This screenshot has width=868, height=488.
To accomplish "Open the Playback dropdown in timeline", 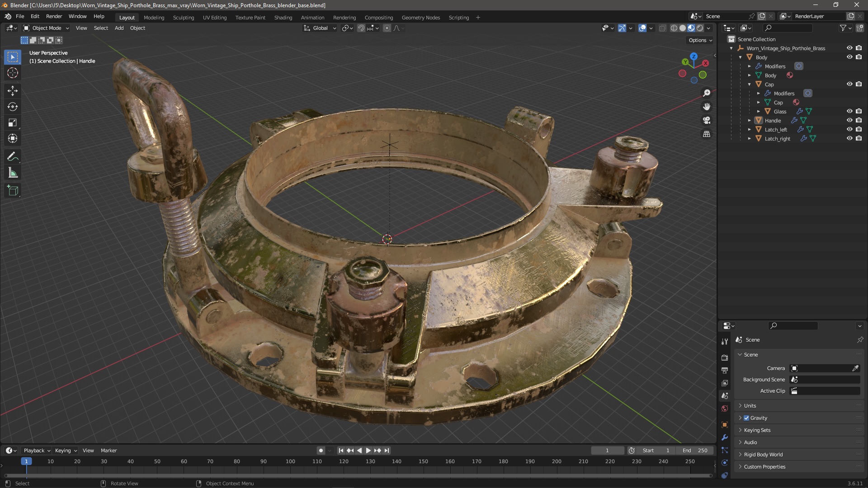I will pos(36,450).
